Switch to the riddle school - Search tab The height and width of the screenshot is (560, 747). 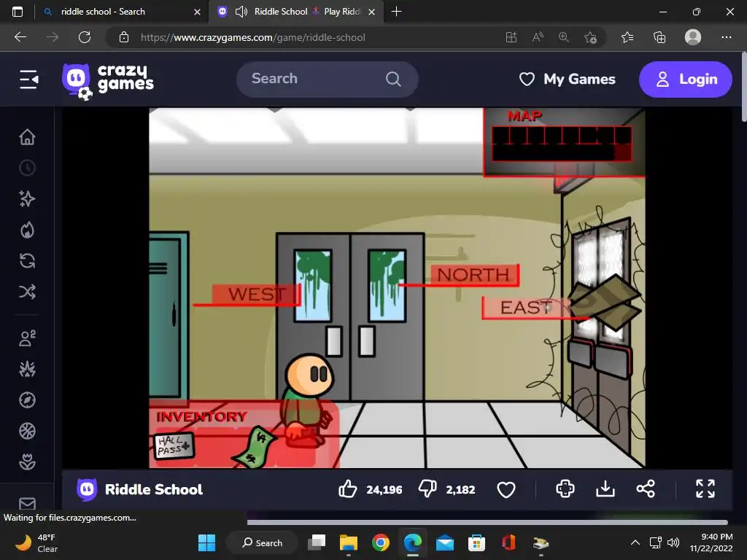tap(102, 12)
